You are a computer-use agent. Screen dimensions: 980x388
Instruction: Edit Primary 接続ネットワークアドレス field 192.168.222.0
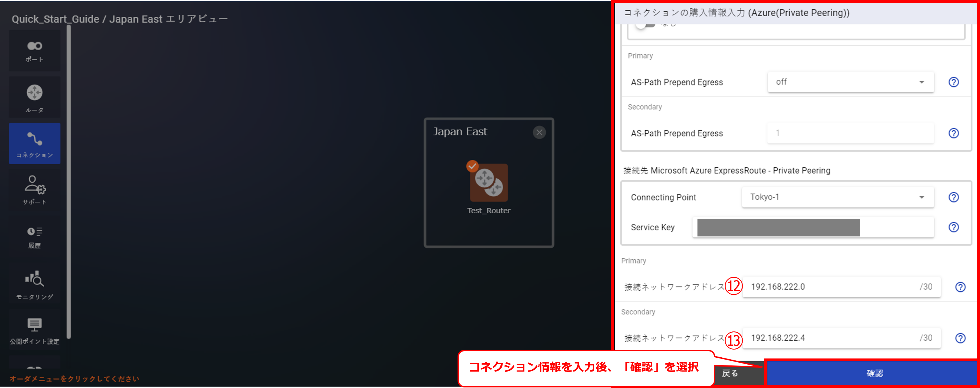(842, 287)
